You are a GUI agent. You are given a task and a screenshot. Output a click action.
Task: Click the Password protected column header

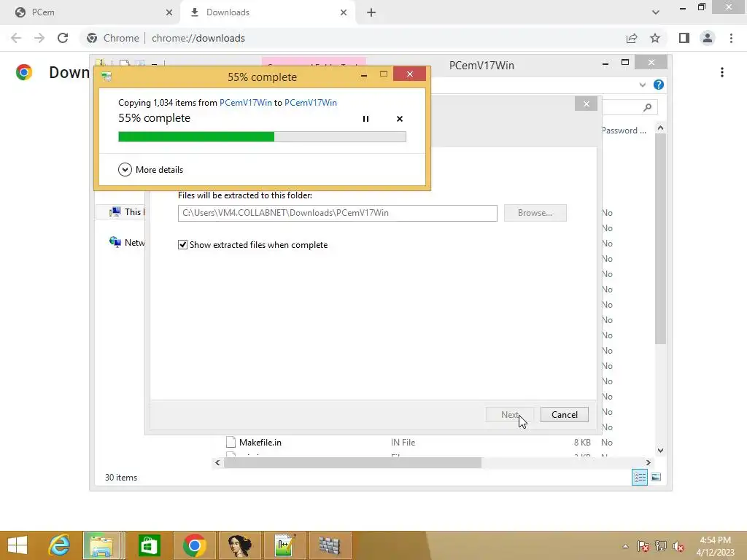pos(624,131)
